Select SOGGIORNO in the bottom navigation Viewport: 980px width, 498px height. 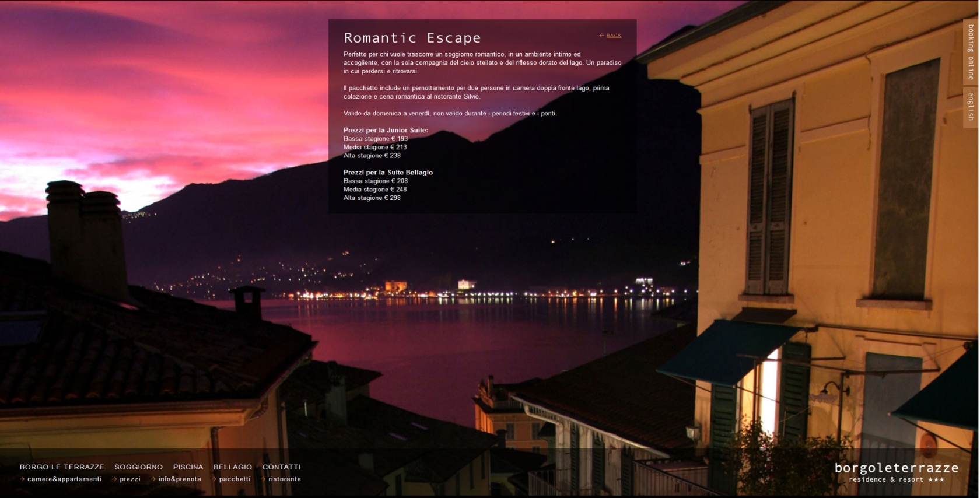click(x=138, y=467)
